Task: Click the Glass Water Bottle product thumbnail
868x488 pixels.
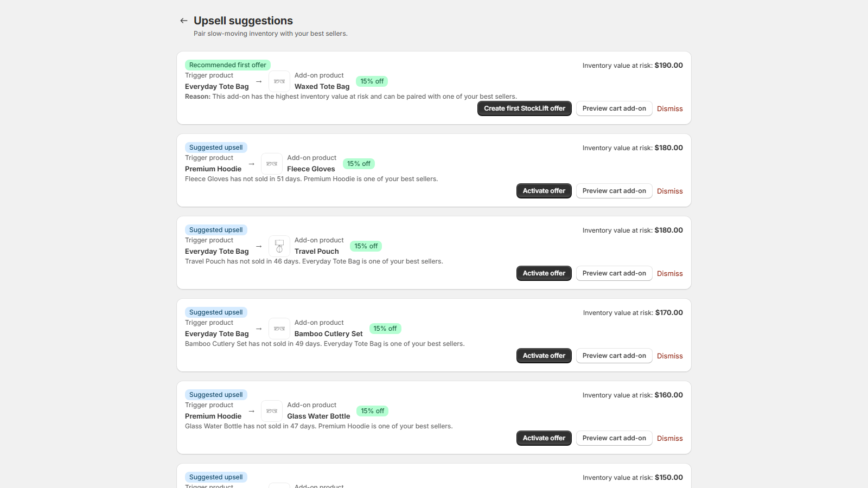Action: click(x=272, y=411)
